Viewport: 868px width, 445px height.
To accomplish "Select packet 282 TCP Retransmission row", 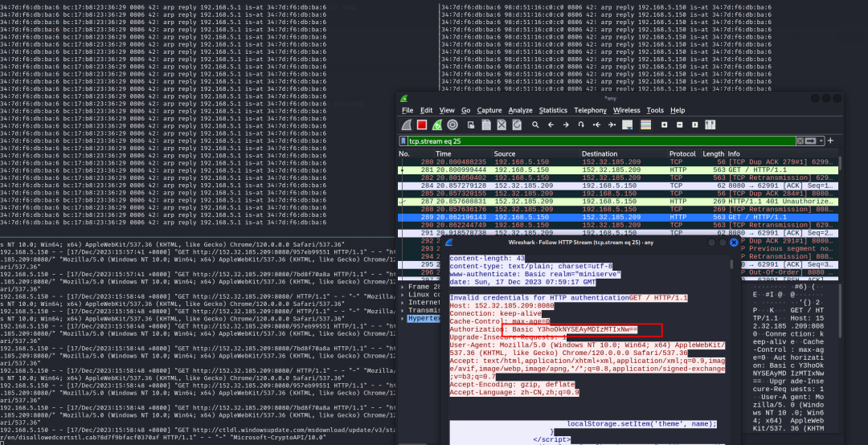I will point(618,178).
